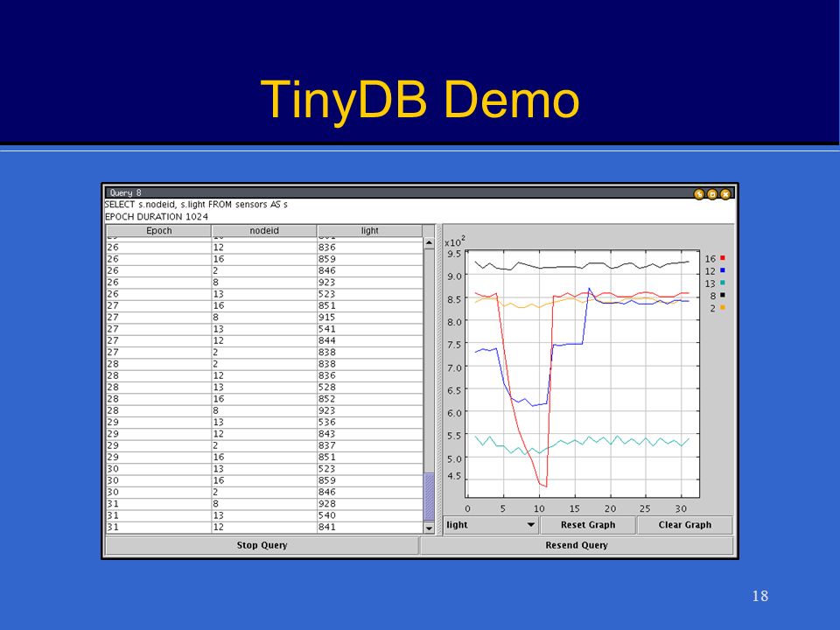
Task: Select light value 915 in the table
Action: click(326, 317)
